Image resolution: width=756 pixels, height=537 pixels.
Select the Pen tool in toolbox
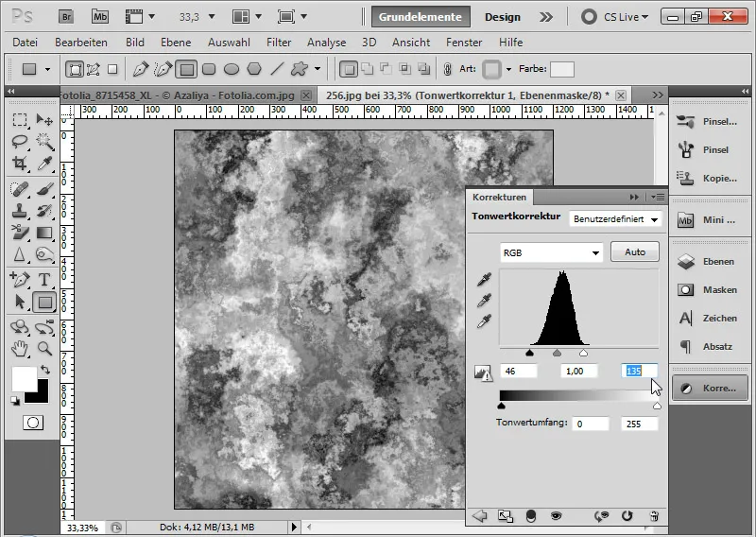point(20,279)
